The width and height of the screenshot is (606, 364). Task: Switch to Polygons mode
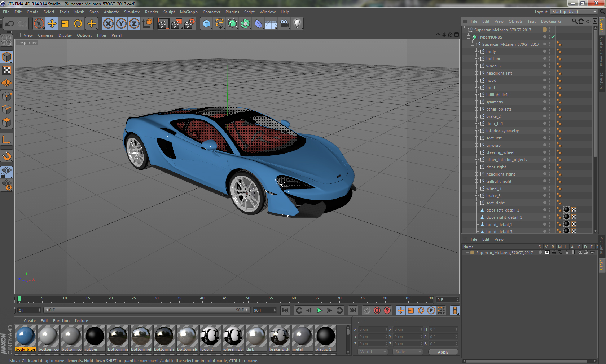click(6, 123)
